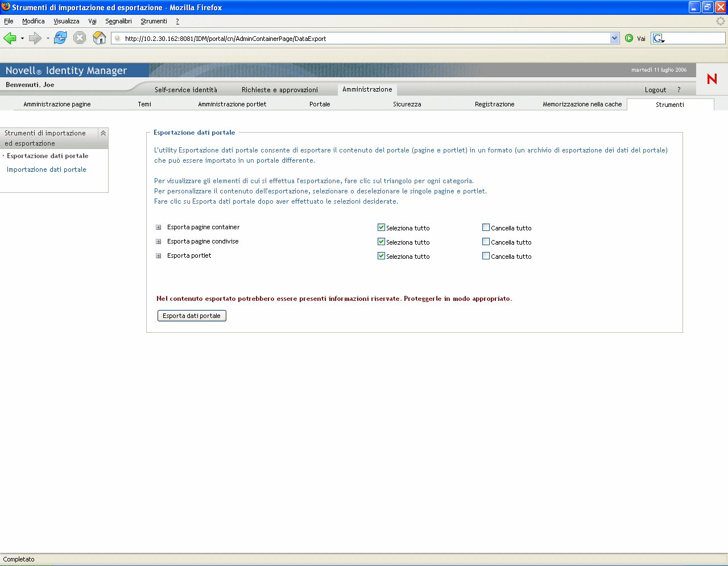Select the Amministrazione tab
Screen dimensions: 728x566
(x=367, y=89)
